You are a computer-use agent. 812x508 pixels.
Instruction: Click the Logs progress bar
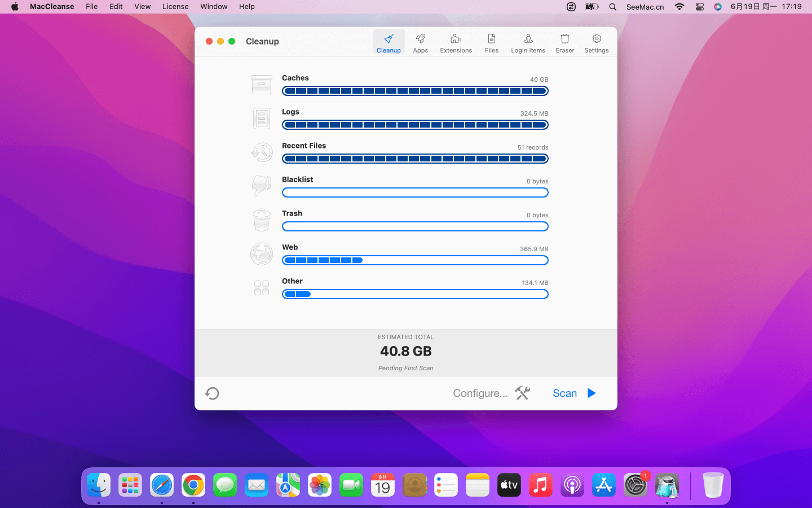(x=415, y=125)
